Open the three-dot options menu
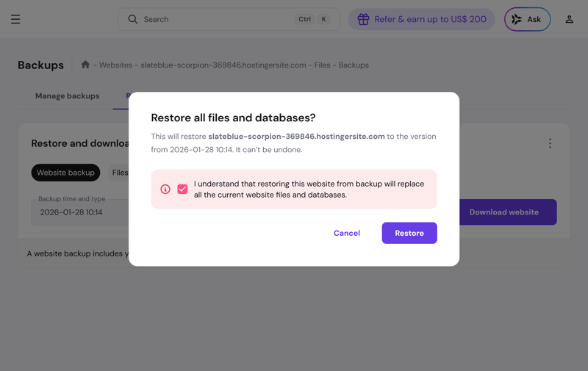The image size is (588, 371). point(550,143)
